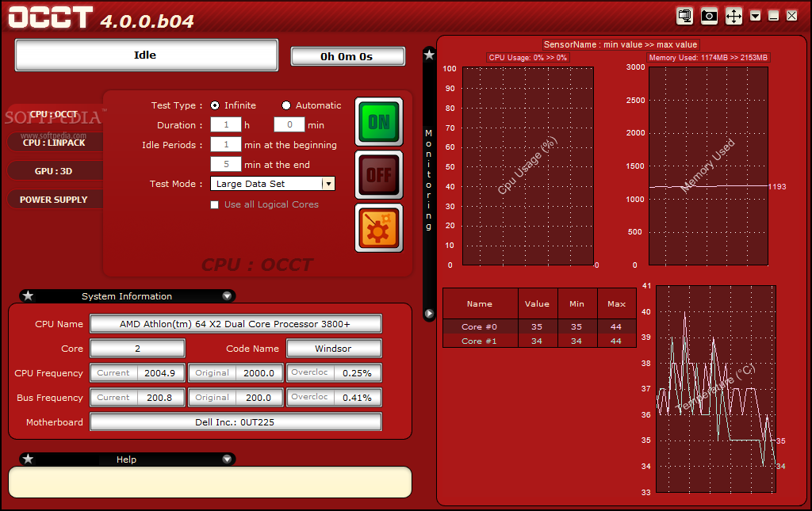812x511 pixels.
Task: Switch to the CPU : OCCT tab
Action: pyautogui.click(x=54, y=114)
